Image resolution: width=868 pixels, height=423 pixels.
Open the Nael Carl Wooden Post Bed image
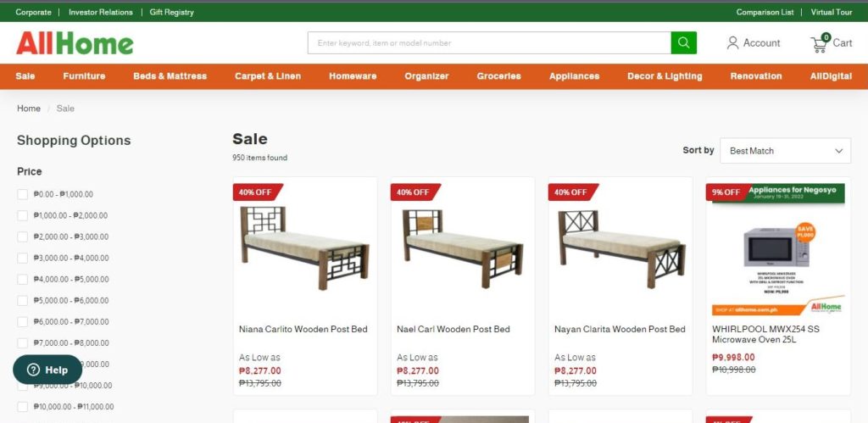click(463, 249)
